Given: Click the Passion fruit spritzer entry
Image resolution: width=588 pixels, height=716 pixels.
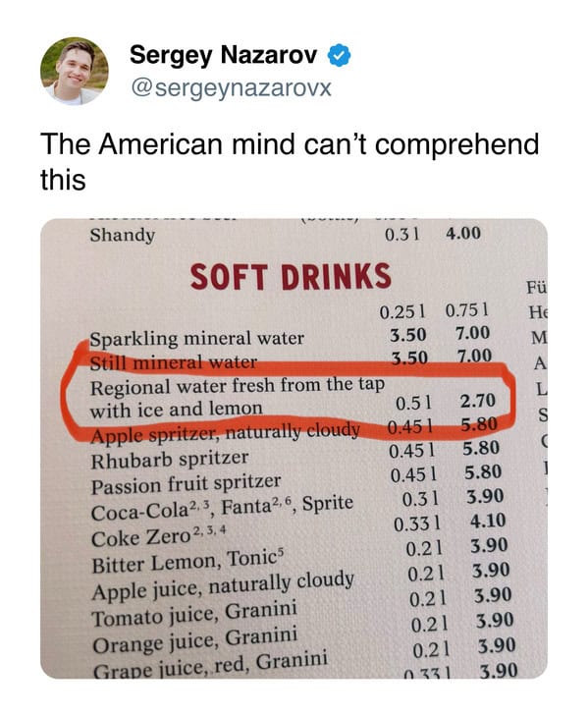Looking at the screenshot, I should click(x=186, y=484).
